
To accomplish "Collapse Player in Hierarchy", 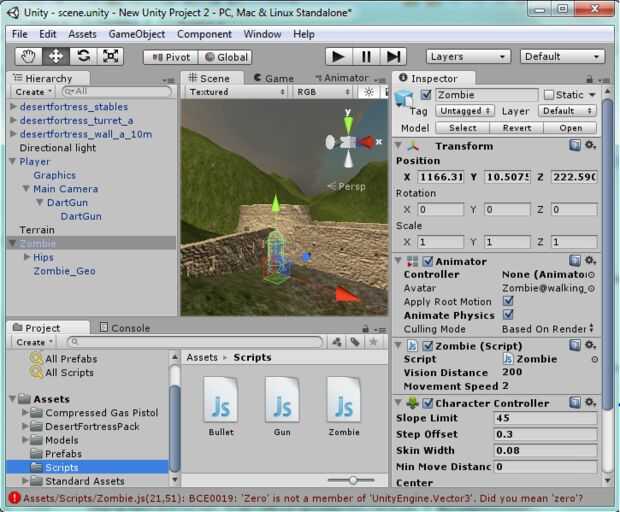I will [x=13, y=161].
